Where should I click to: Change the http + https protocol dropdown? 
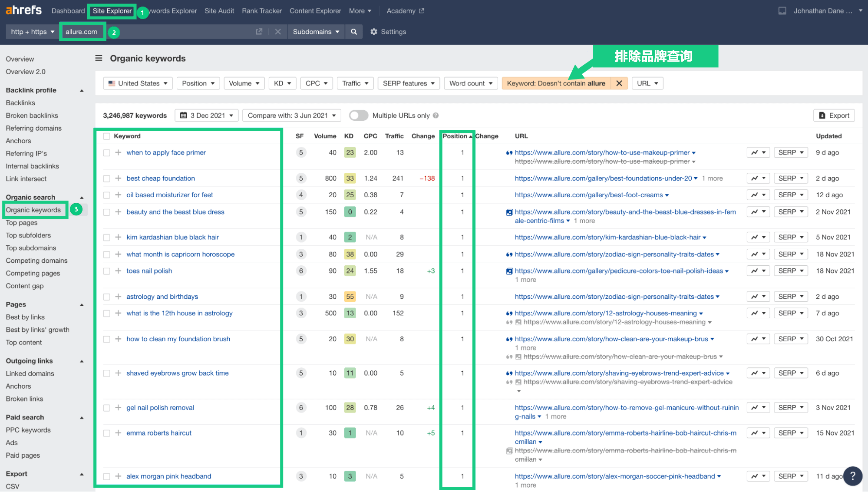coord(33,32)
